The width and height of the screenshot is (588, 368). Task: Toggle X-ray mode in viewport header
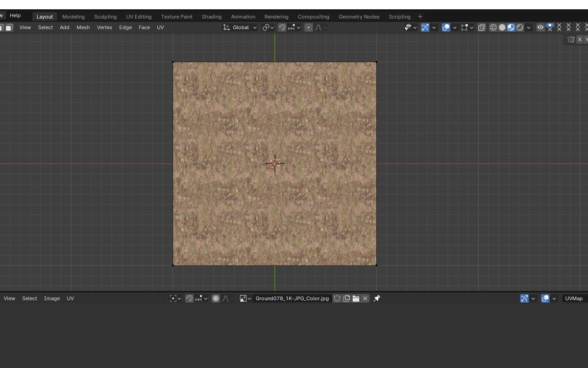pyautogui.click(x=482, y=27)
